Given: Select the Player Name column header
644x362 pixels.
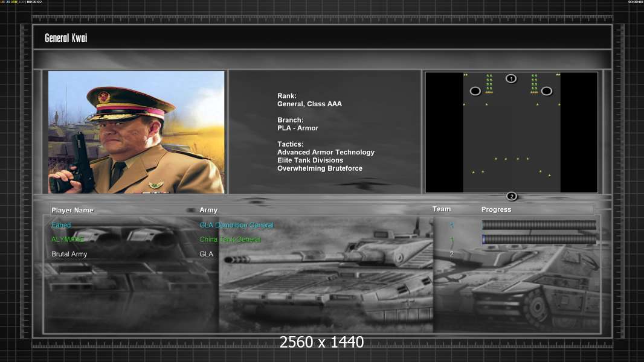Looking at the screenshot, I should coord(72,210).
